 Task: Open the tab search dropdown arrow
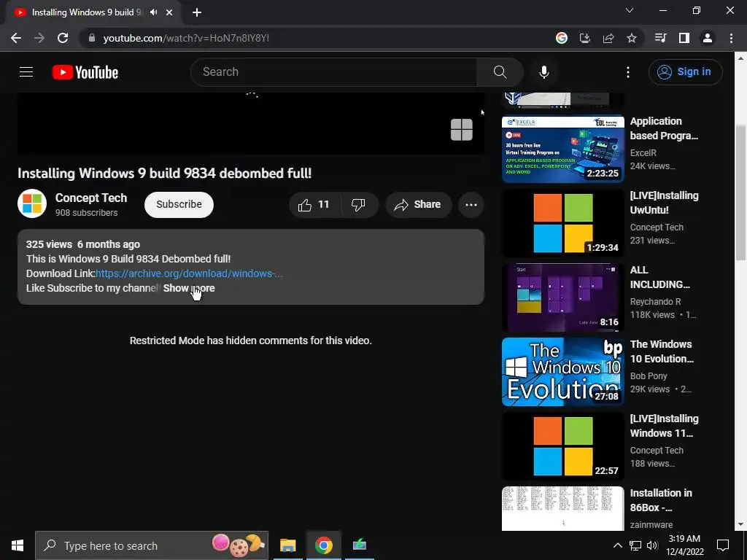[x=630, y=10]
